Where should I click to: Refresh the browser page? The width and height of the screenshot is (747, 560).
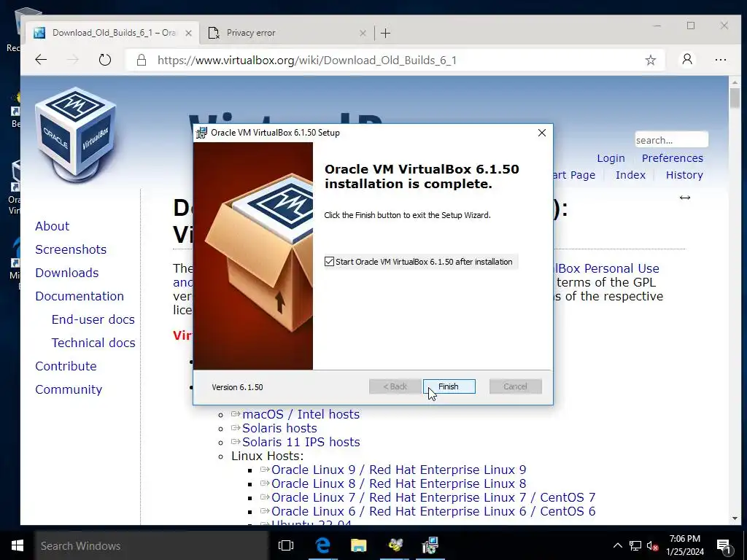pos(105,60)
